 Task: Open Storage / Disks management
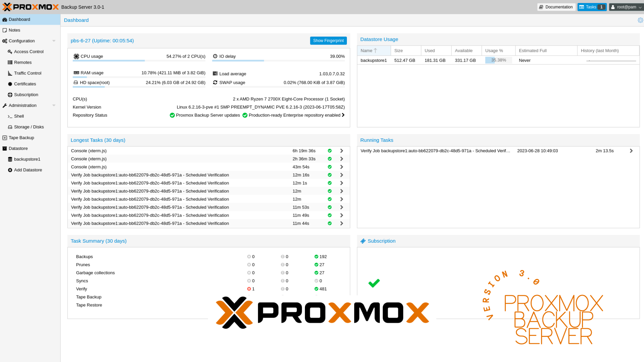click(29, 127)
